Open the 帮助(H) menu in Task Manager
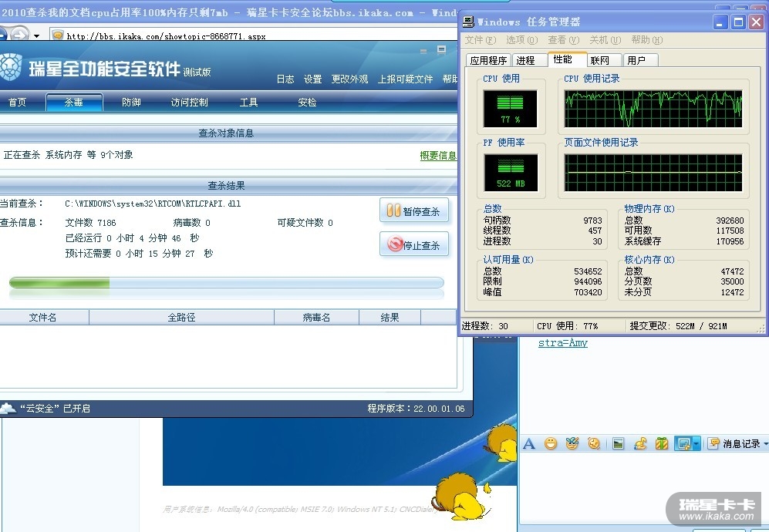 click(x=647, y=40)
